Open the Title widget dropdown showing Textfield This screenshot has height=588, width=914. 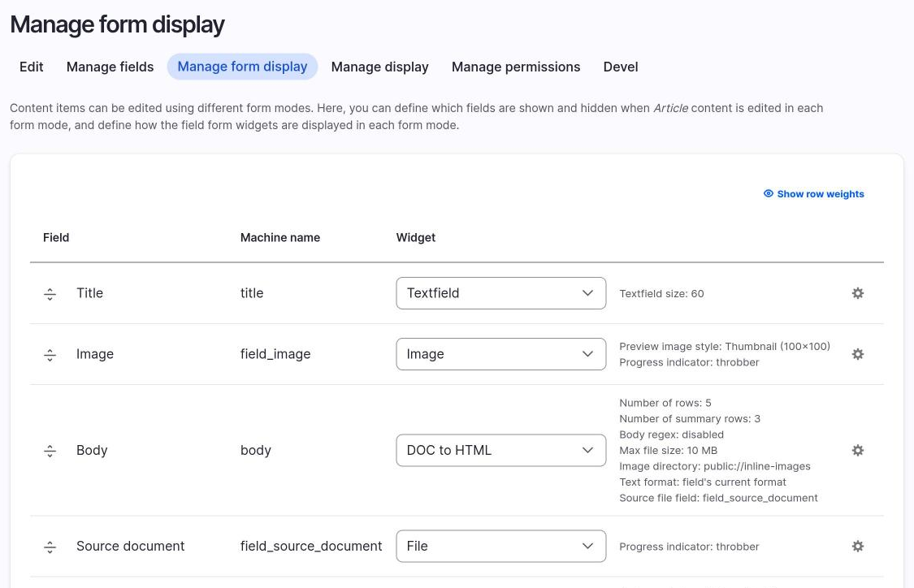tap(500, 293)
